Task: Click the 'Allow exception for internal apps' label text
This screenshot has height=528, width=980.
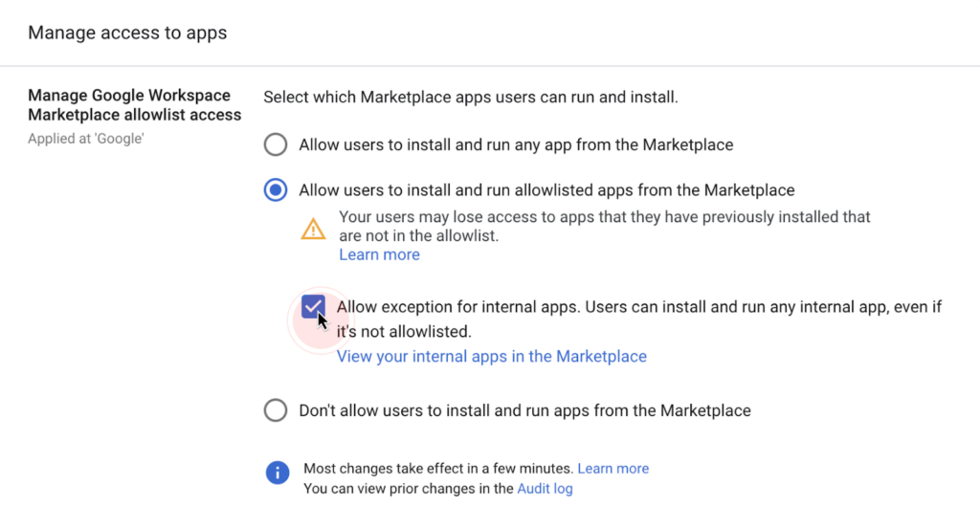Action: click(639, 319)
